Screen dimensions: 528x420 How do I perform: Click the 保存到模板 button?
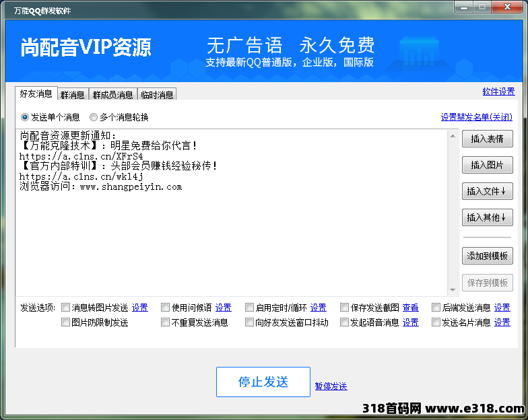click(x=488, y=283)
